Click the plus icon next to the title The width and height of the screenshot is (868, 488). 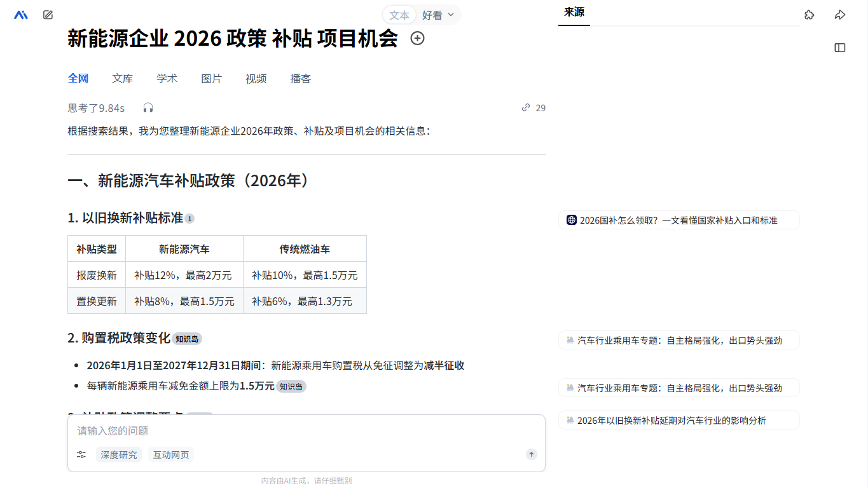click(x=417, y=38)
